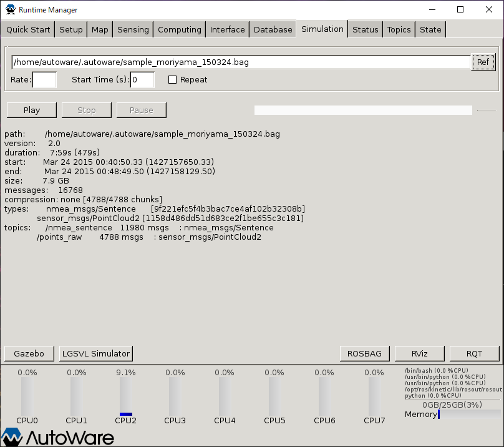Select the Simulation tab
The image size is (504, 447).
pos(322,29)
